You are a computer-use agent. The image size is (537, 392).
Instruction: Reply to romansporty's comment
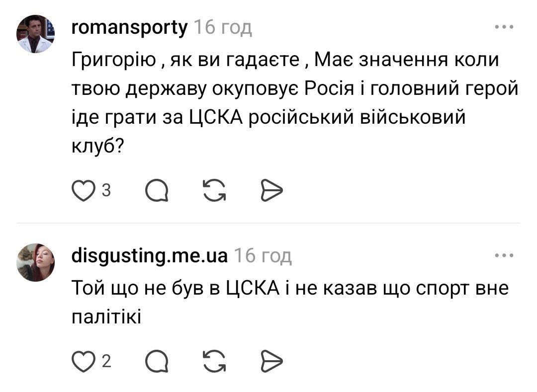pyautogui.click(x=157, y=191)
